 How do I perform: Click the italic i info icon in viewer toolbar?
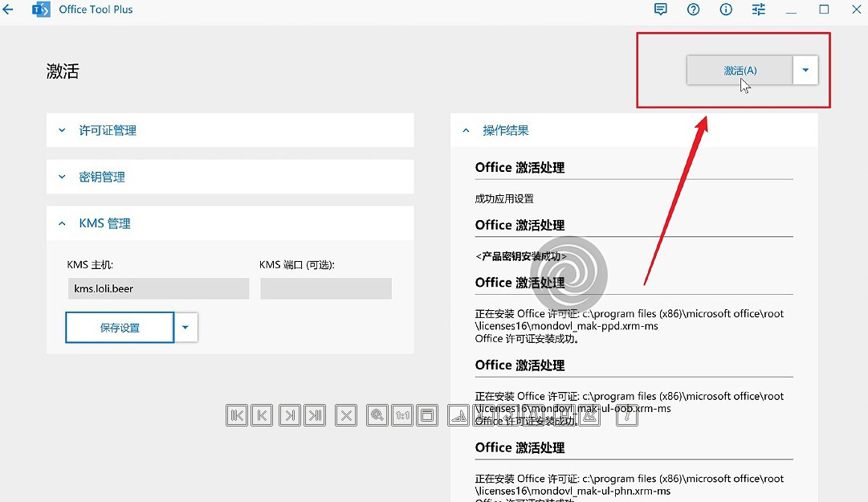(x=627, y=415)
